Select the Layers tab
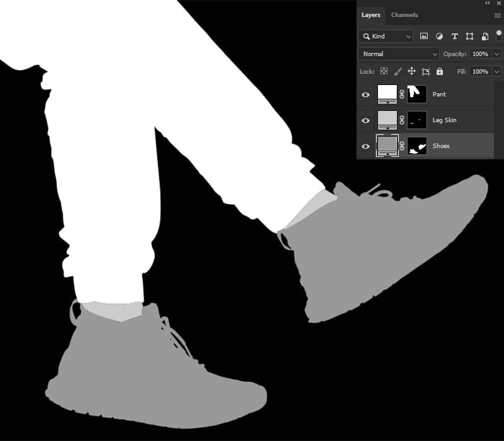Image resolution: width=504 pixels, height=441 pixels. 370,15
